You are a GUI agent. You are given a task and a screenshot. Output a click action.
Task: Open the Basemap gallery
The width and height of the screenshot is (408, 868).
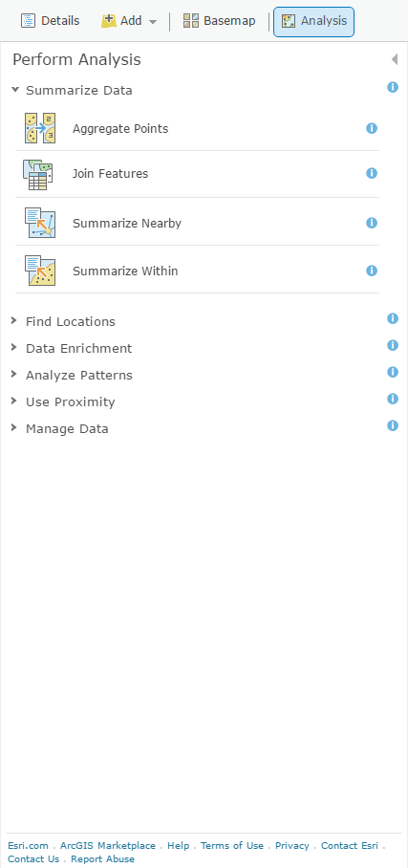[x=220, y=21]
